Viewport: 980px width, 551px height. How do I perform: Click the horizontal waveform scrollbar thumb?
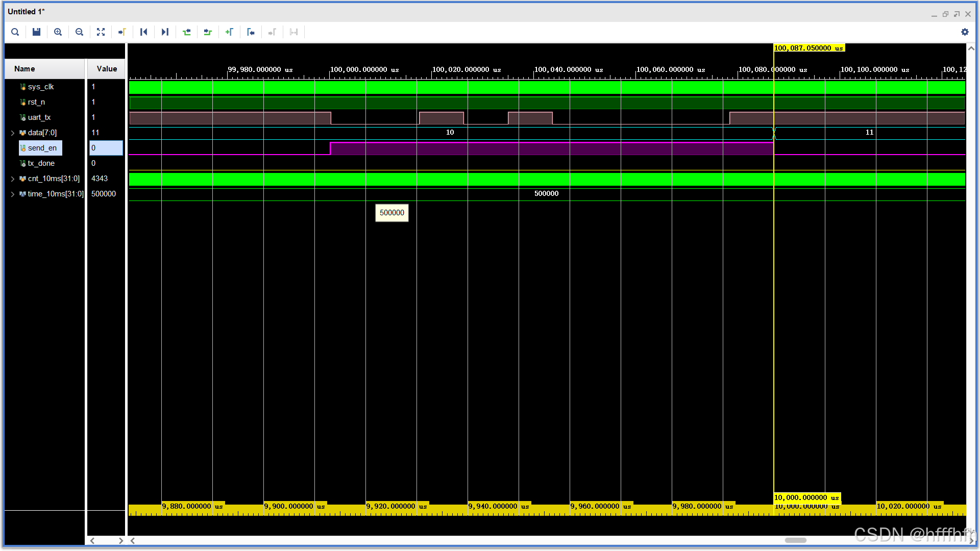coord(795,540)
